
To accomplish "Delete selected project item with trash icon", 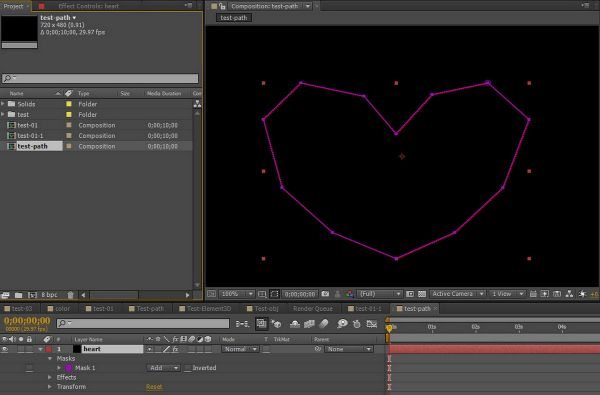I will click(70, 295).
